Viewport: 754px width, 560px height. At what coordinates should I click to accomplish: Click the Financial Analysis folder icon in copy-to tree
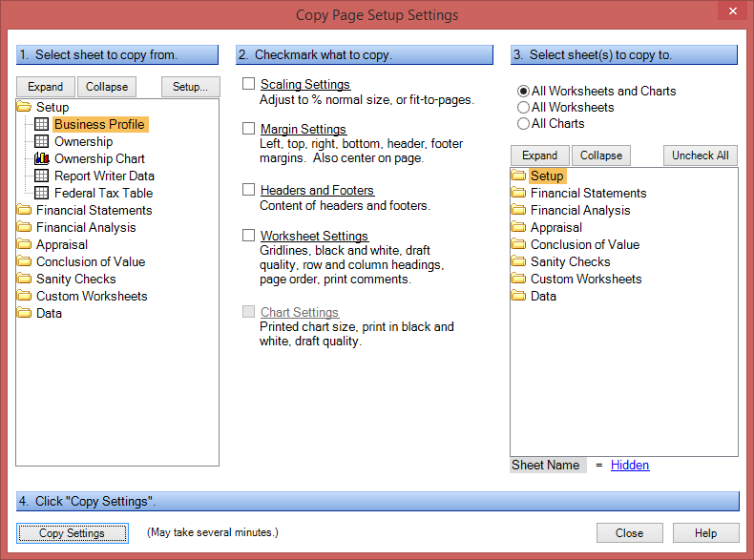point(518,210)
